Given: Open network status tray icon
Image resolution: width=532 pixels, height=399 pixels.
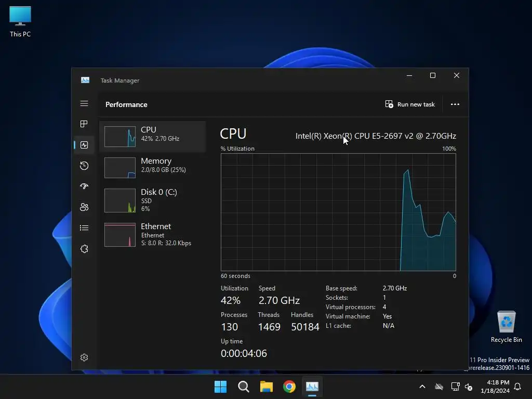Looking at the screenshot, I should (455, 387).
